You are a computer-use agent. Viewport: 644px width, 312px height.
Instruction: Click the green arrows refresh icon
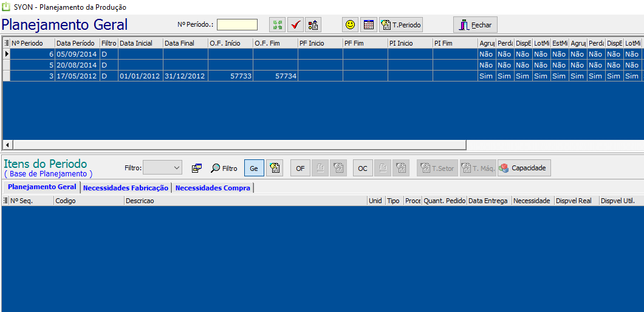click(x=278, y=25)
